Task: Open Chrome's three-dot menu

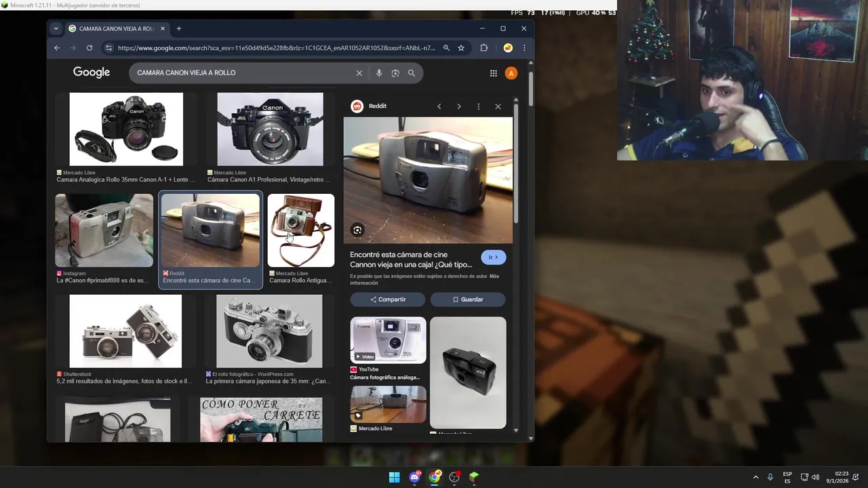Action: click(x=524, y=48)
